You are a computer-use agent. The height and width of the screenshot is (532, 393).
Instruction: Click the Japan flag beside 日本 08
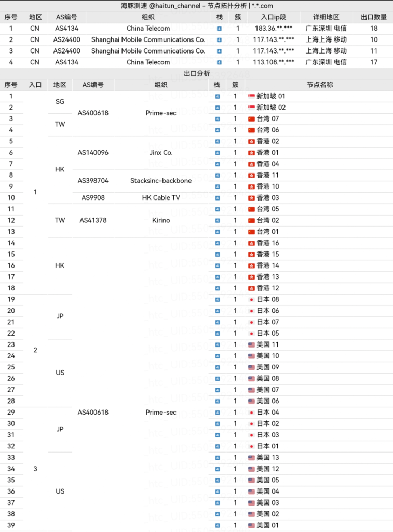[x=251, y=300]
